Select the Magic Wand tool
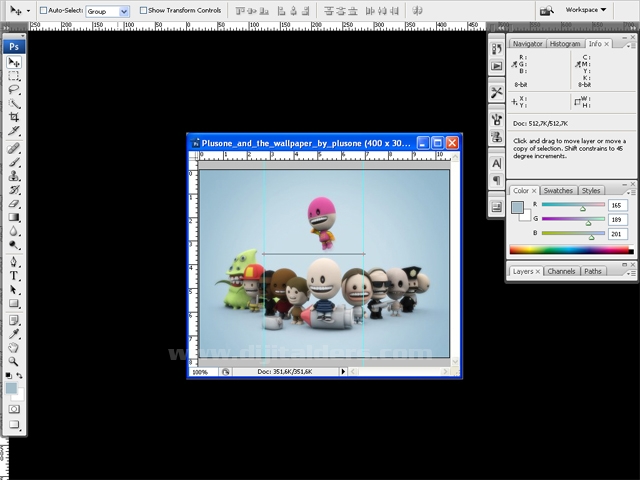 click(x=14, y=104)
